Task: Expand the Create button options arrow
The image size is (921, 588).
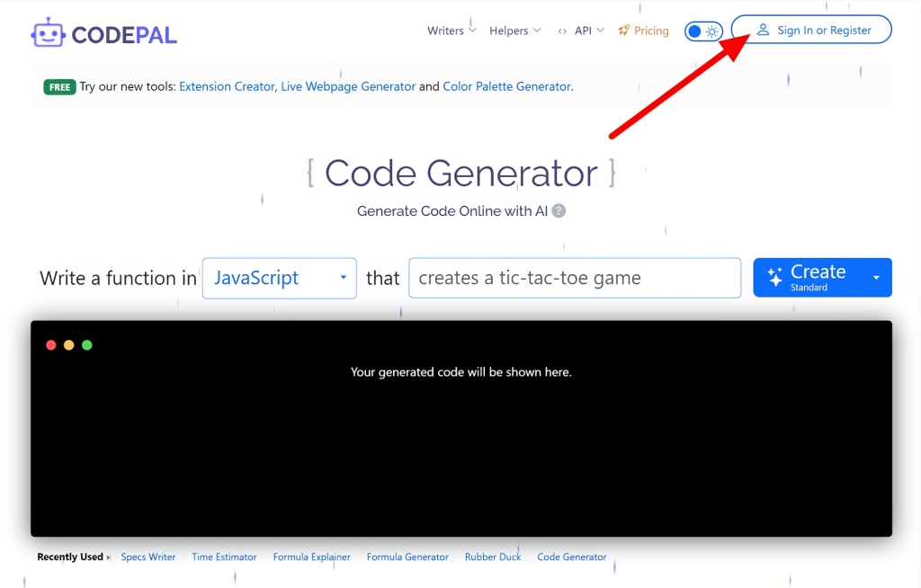Action: [x=876, y=277]
